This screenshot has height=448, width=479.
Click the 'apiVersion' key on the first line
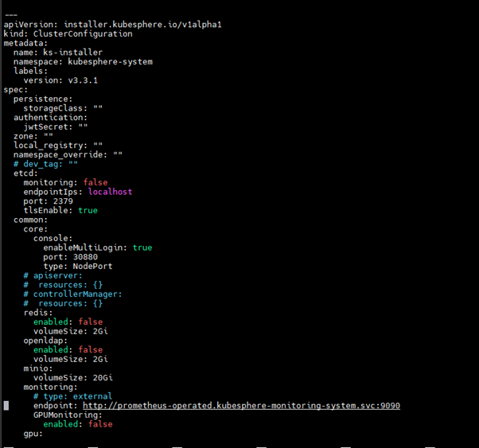pyautogui.click(x=29, y=25)
